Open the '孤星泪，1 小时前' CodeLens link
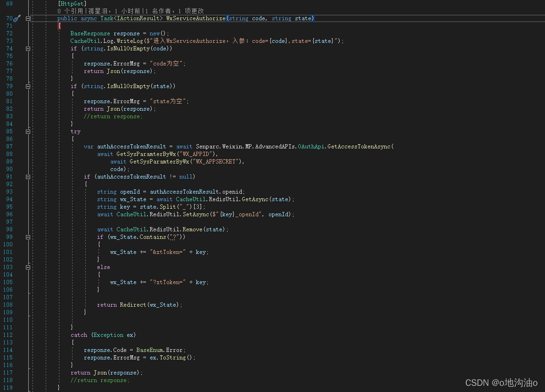 [114, 11]
